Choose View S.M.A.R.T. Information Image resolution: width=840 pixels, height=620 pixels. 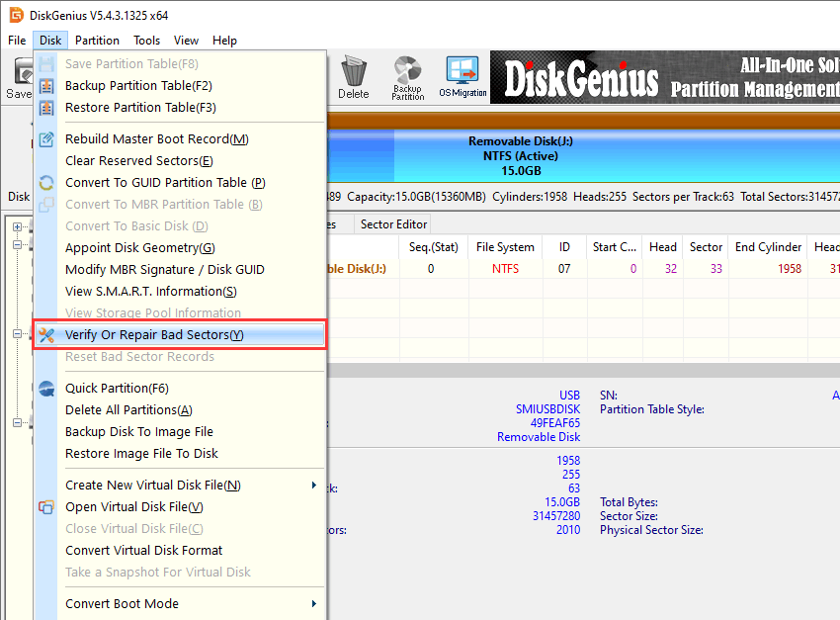pos(150,292)
